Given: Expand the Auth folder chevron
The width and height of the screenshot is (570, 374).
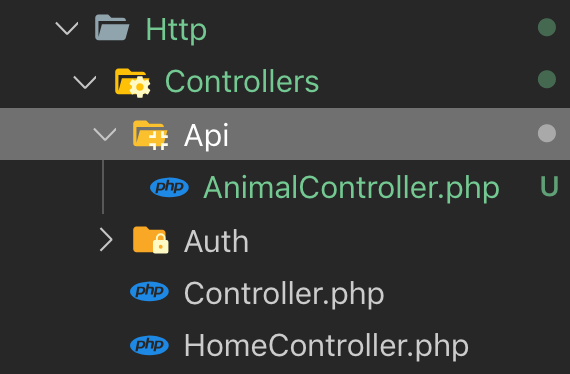Looking at the screenshot, I should click(x=106, y=240).
